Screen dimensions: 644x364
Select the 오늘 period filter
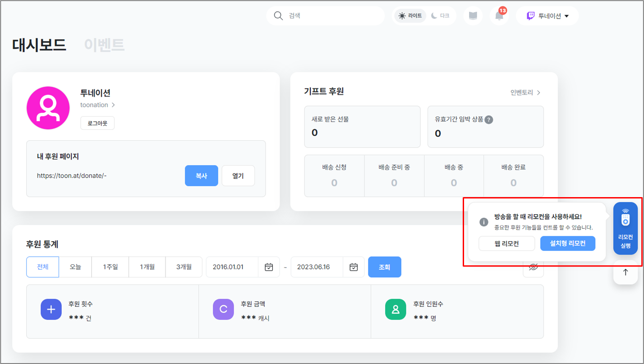[x=75, y=267]
